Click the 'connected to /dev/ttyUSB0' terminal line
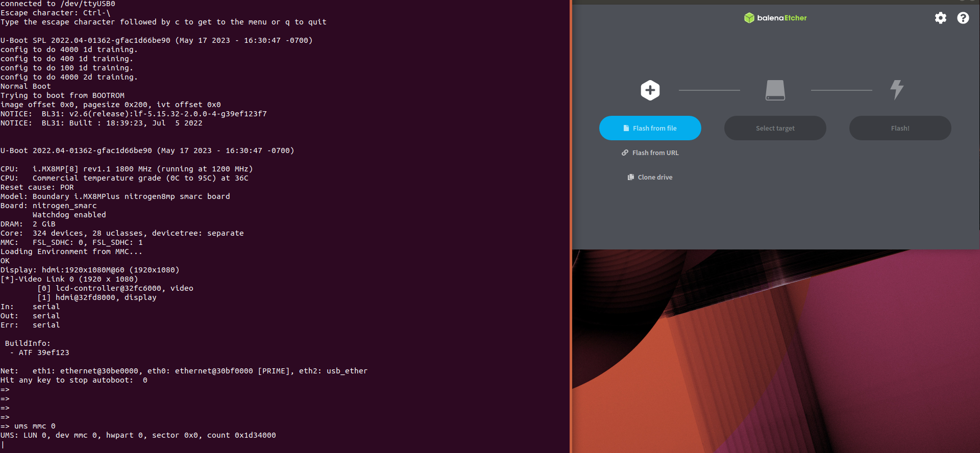 58,4
